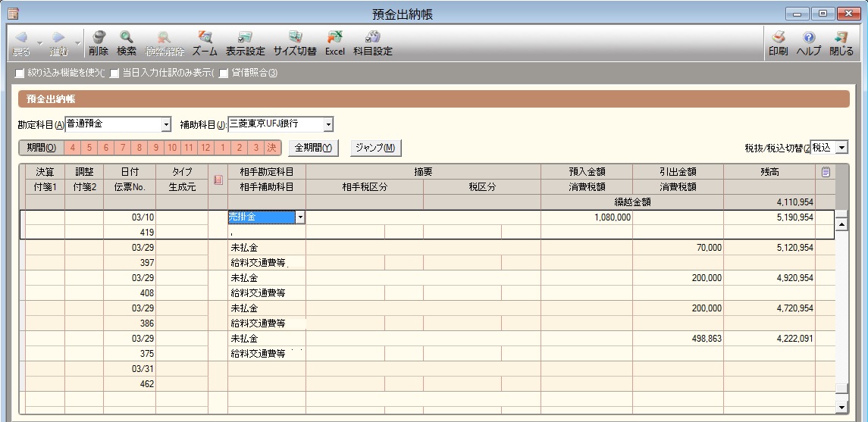Open the dropdown arrow next to 戻る
Screen dimensions: 868x422
(x=39, y=42)
